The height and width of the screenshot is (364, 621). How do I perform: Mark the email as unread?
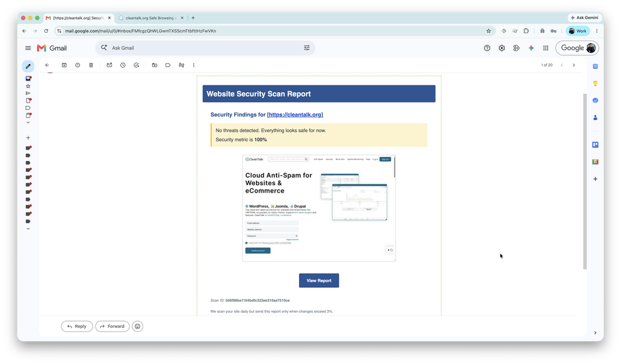[x=109, y=65]
